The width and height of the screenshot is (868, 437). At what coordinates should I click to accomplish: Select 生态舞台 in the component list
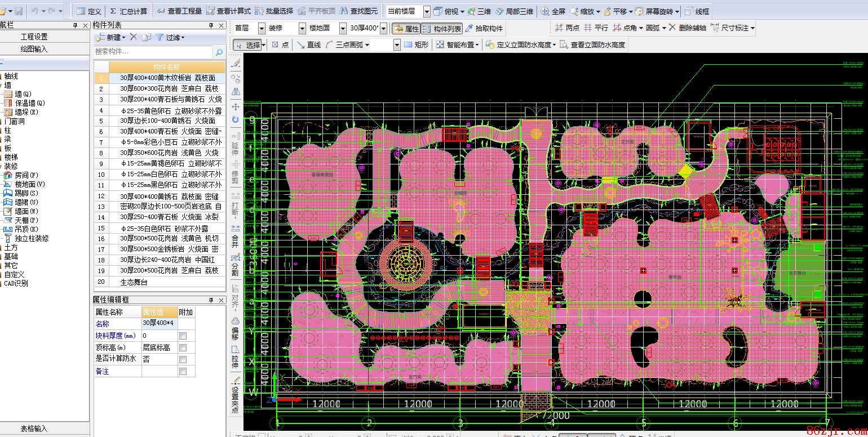pos(134,282)
